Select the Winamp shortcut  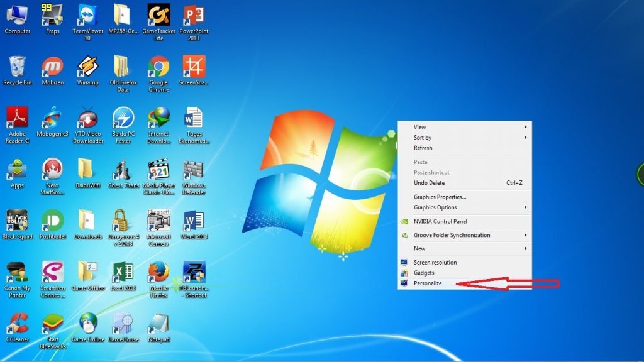87,67
